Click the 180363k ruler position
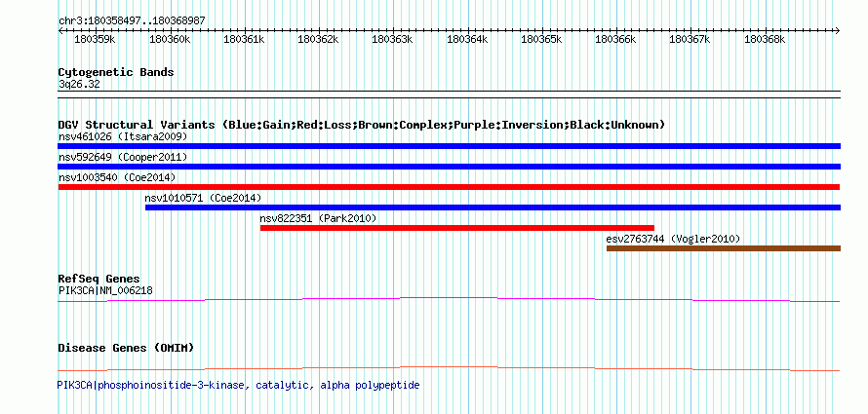Image resolution: width=868 pixels, height=414 pixels. pos(393,39)
